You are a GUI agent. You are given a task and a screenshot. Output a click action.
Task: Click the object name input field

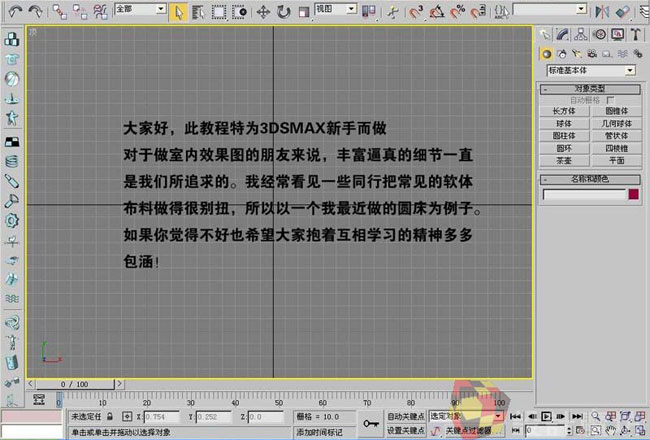click(x=584, y=194)
